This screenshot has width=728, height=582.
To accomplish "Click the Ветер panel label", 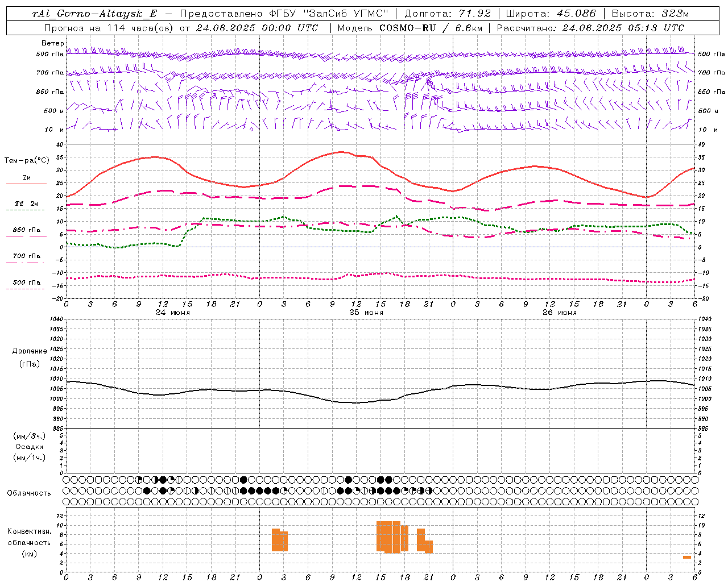I will [52, 43].
